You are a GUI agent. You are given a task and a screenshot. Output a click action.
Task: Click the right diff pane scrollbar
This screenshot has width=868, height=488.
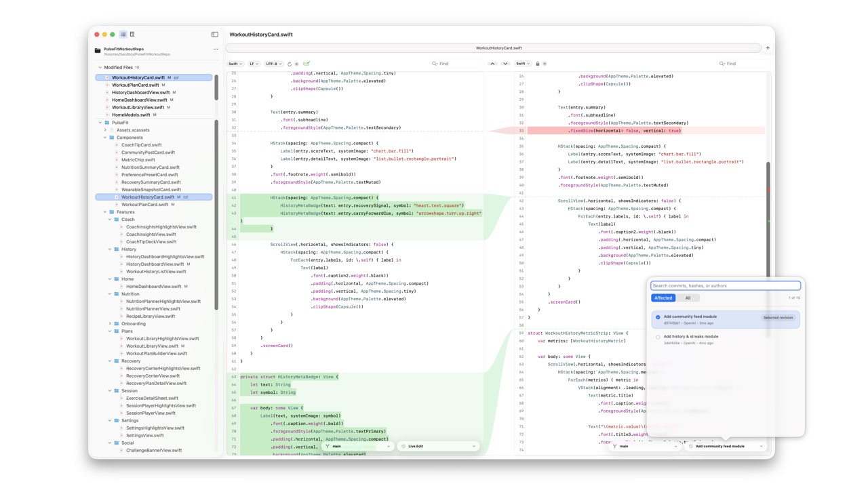coord(768,220)
